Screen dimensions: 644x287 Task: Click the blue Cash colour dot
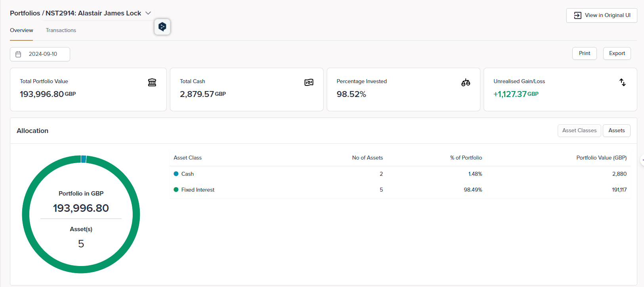click(176, 174)
